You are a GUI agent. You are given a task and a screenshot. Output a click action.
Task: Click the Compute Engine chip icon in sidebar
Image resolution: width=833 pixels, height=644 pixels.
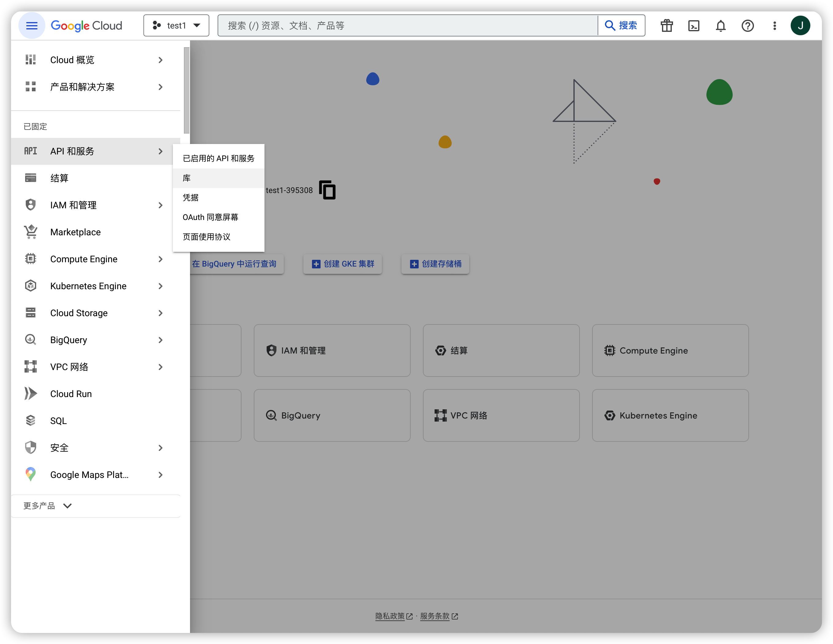[31, 259]
